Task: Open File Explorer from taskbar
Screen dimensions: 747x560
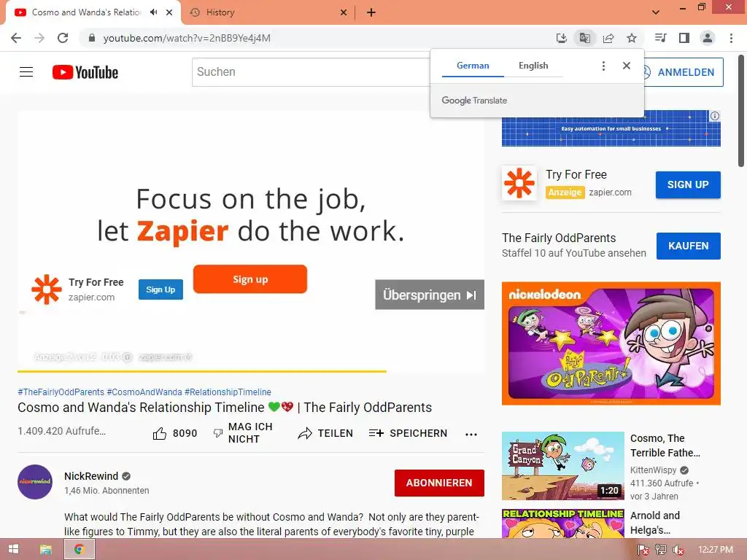Action: tap(46, 550)
